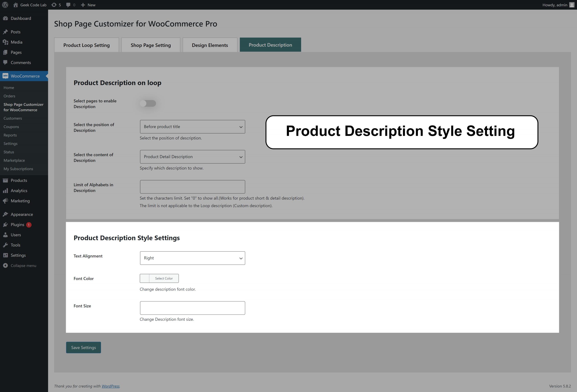Switch to Product Loop Setting tab
The image size is (577, 392).
pos(86,45)
